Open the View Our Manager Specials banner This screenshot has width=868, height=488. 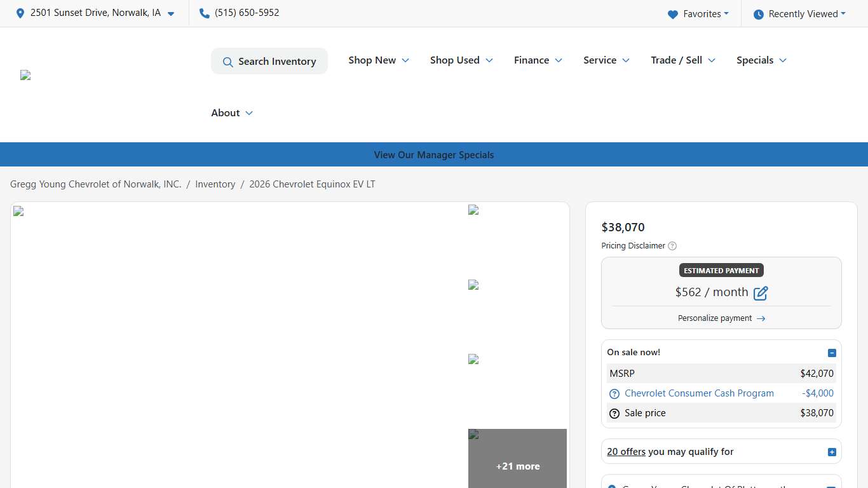click(434, 155)
